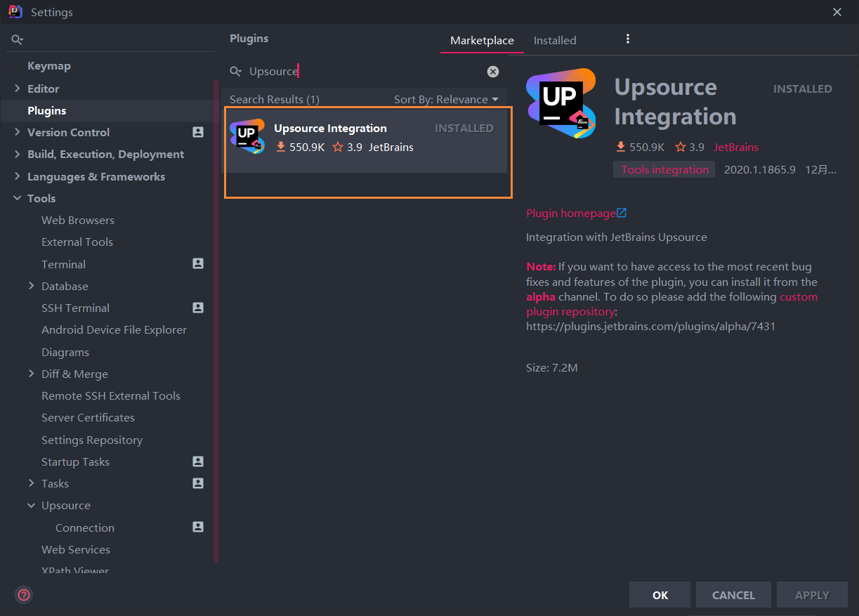Screen dimensions: 859x616
Task: Expand the Diff & Merge node
Action: click(31, 374)
